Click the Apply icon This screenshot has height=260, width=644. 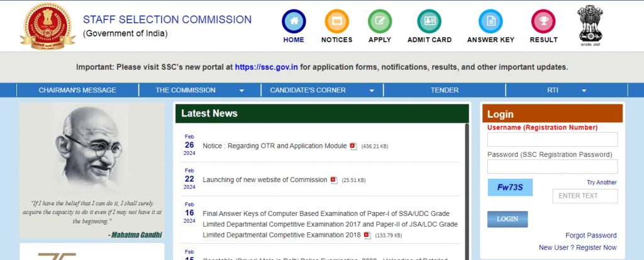tap(379, 21)
